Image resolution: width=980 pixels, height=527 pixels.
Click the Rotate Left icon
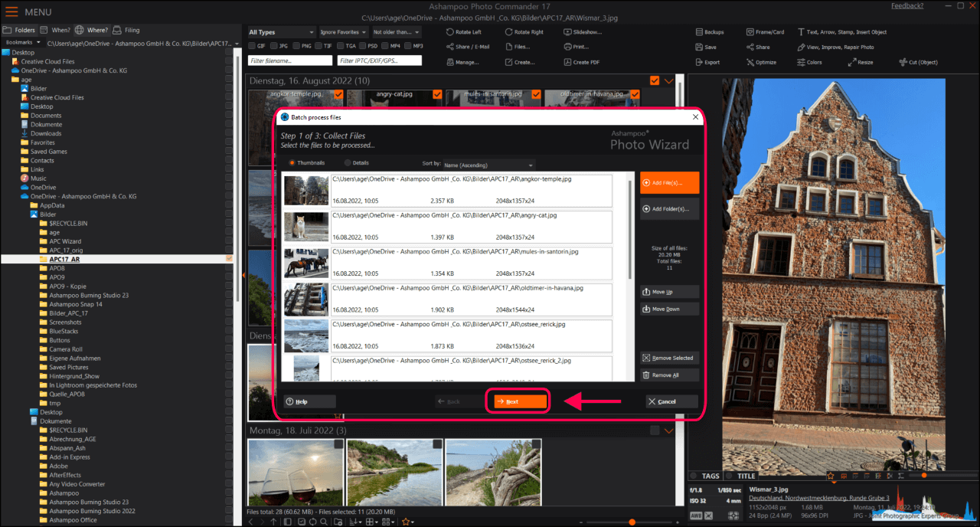click(450, 32)
